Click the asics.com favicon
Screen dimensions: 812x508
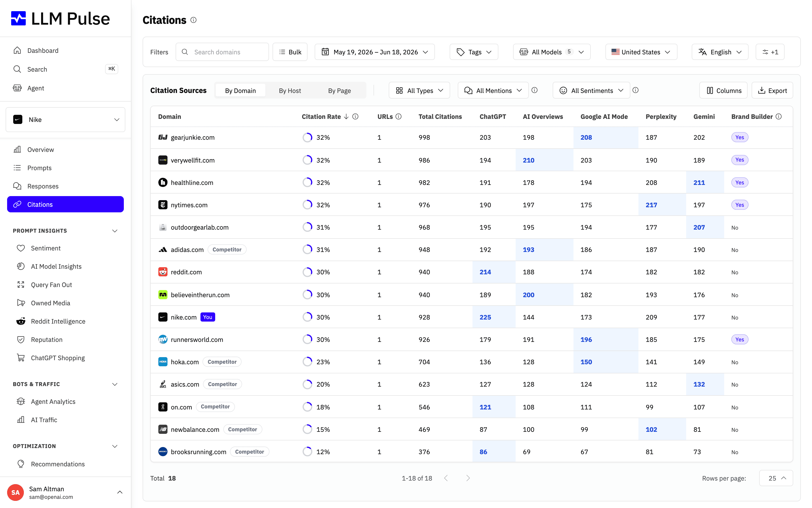163,384
